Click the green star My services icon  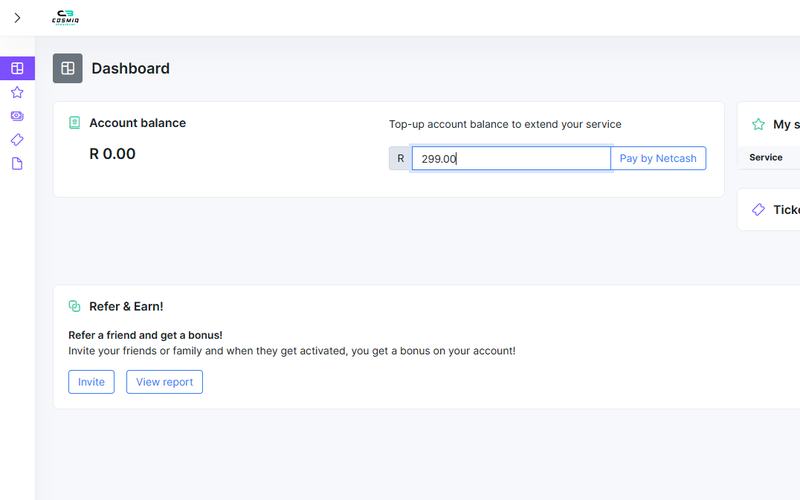pyautogui.click(x=758, y=124)
